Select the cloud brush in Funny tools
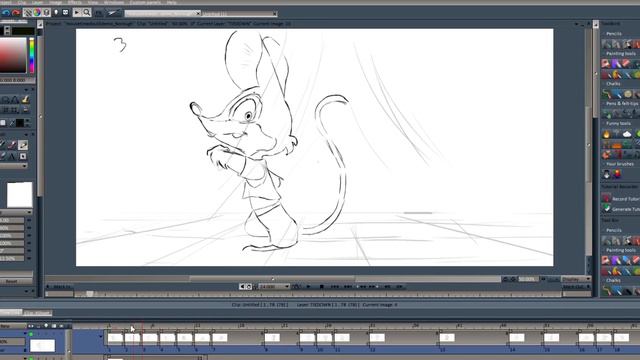The image size is (640, 360). (627, 133)
